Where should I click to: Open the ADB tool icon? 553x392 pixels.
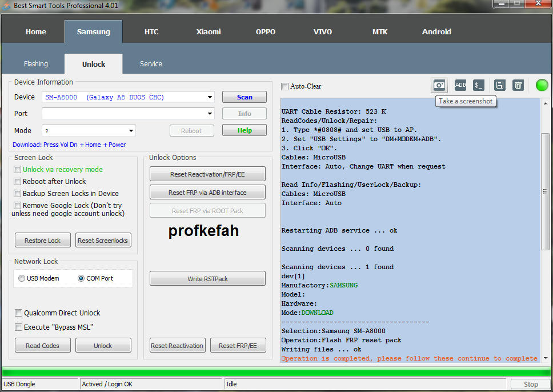pos(460,85)
